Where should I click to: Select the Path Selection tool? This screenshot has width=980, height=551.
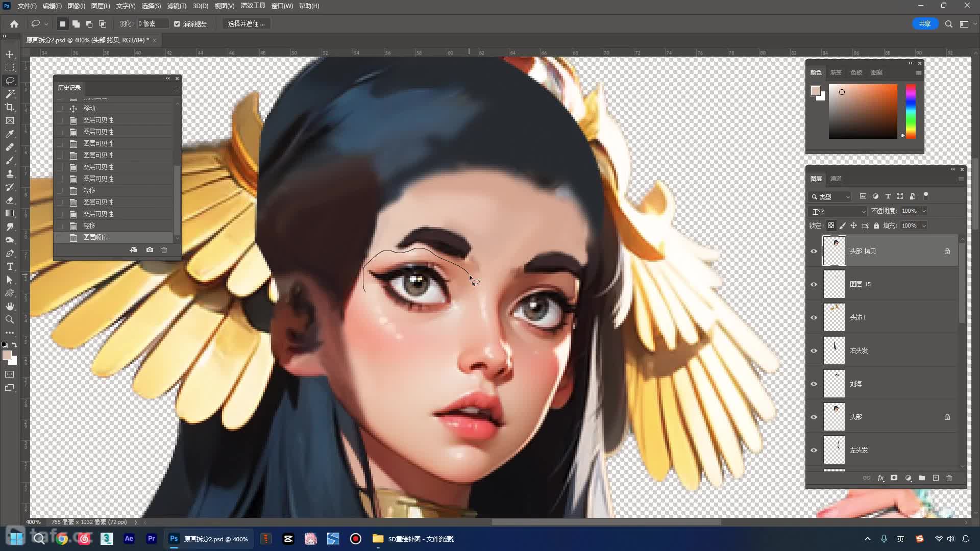click(10, 280)
